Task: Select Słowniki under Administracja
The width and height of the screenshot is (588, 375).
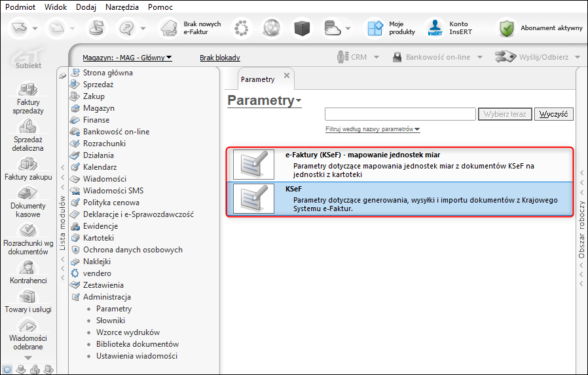Action: point(111,321)
